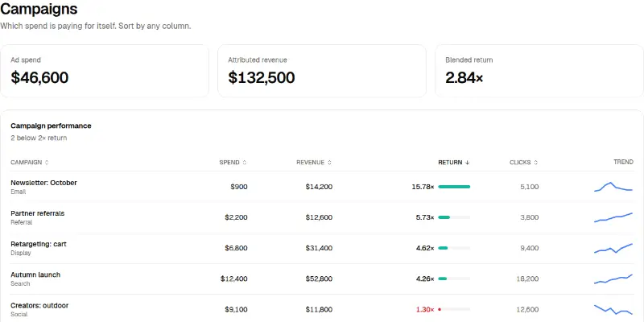Viewport: 644px width, 322px height.
Task: Click the '2 below 2× return' note
Action: [x=39, y=138]
